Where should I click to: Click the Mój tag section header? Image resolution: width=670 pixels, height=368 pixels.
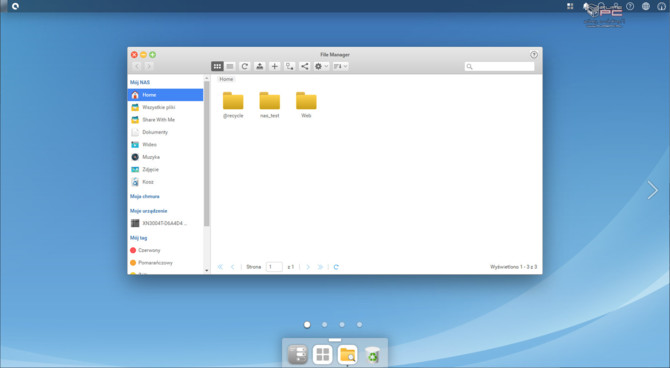(138, 238)
